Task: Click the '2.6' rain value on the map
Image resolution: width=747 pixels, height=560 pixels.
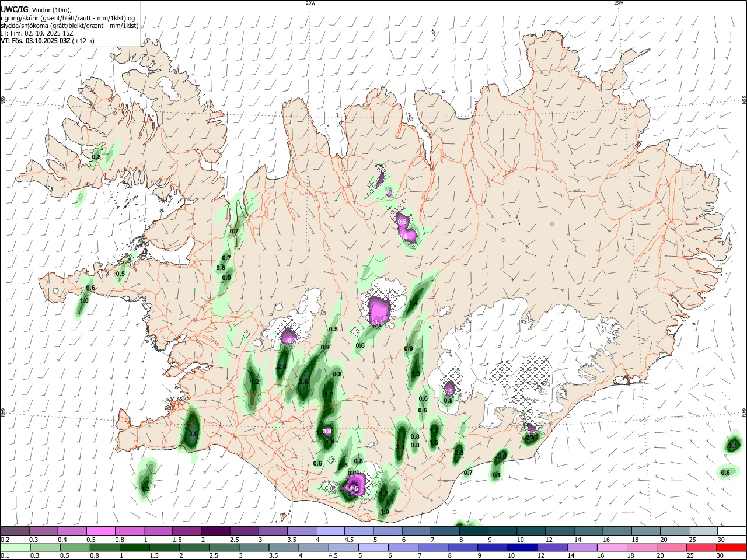Action: point(303,382)
